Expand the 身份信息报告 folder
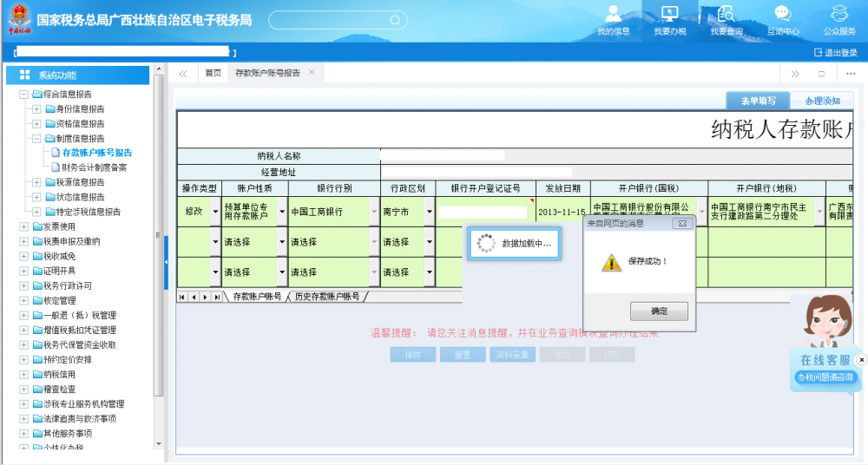The image size is (868, 465). 36,109
